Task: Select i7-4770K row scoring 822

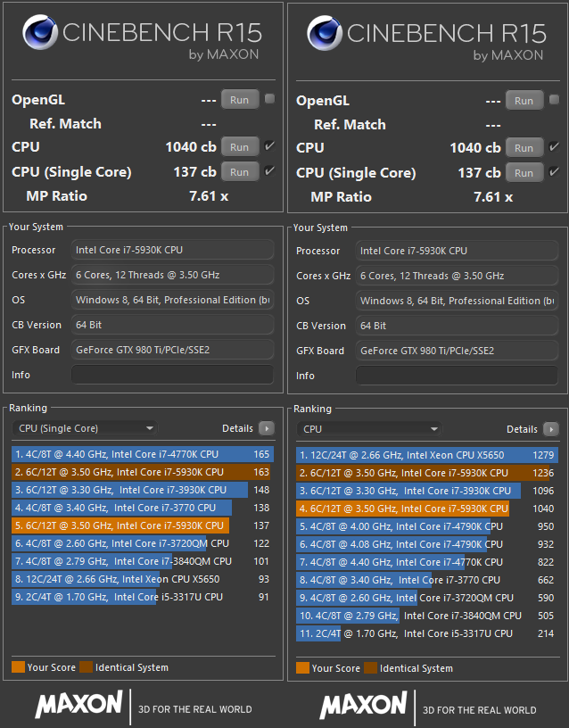Action: click(x=427, y=562)
